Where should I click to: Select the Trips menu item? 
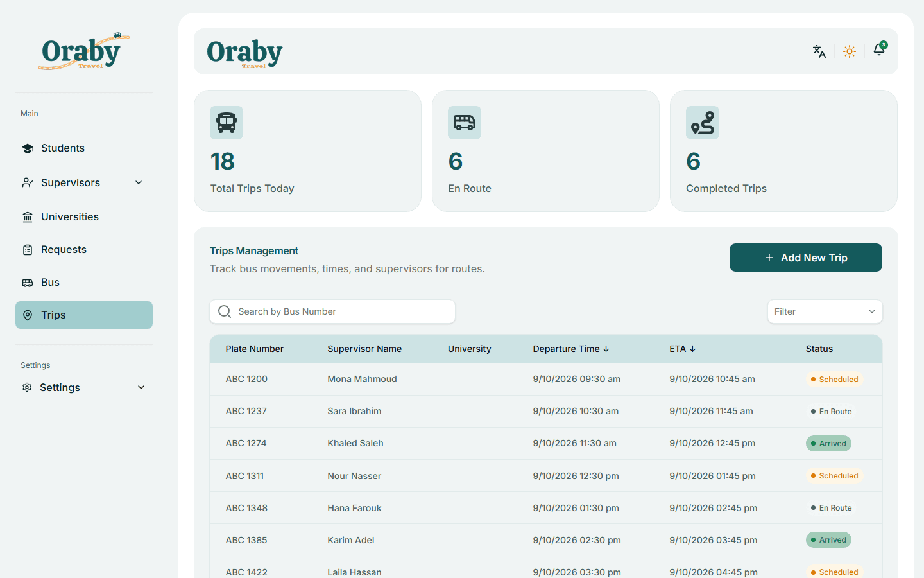[x=84, y=315]
